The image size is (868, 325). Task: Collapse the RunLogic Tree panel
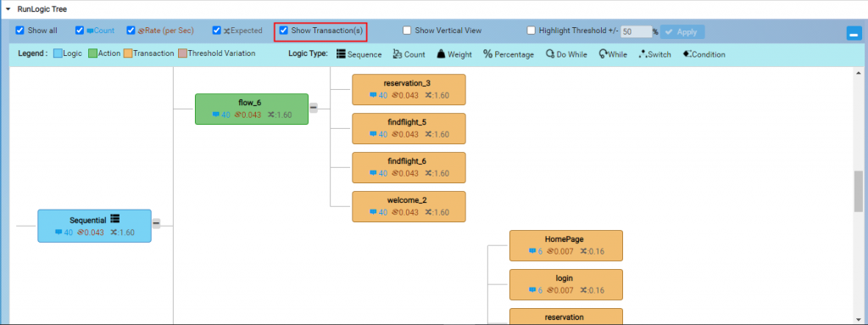click(8, 9)
